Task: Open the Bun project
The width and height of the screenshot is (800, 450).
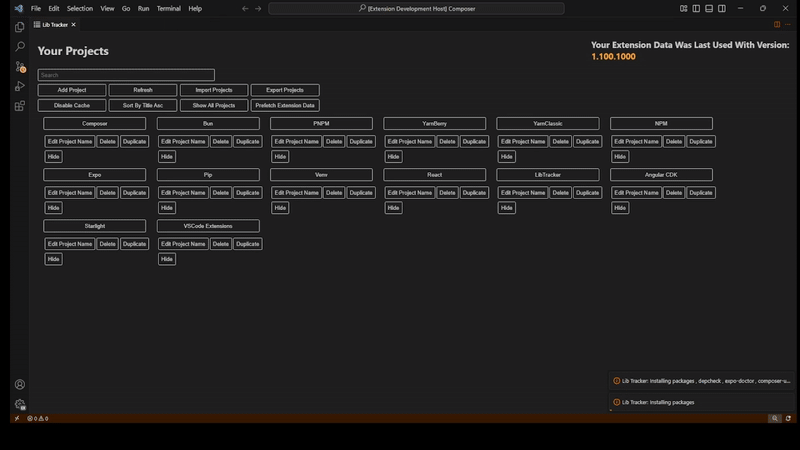Action: (208, 123)
